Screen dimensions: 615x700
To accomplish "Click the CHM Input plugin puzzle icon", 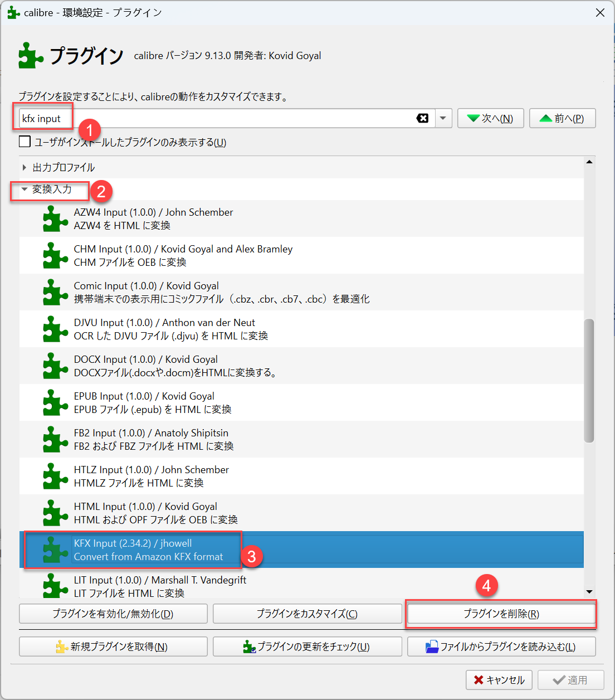I will coord(55,255).
